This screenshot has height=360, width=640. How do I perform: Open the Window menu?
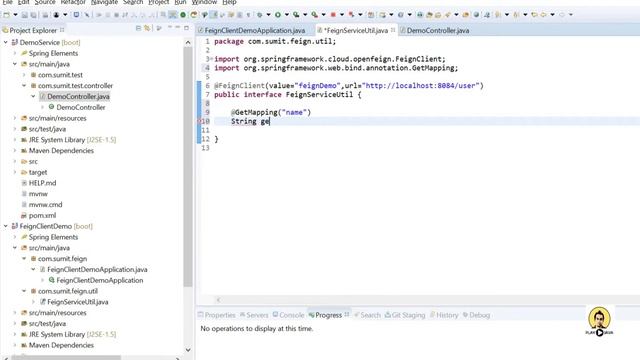click(x=204, y=2)
